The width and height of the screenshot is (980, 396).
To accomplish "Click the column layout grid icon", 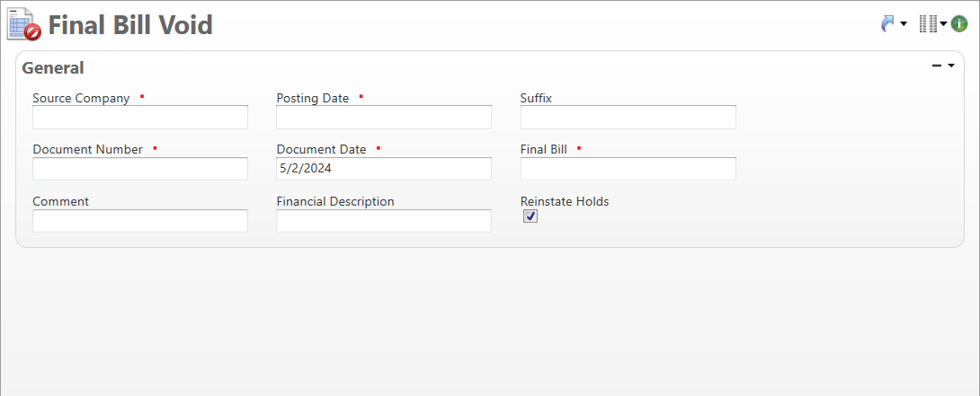I will coord(928,24).
